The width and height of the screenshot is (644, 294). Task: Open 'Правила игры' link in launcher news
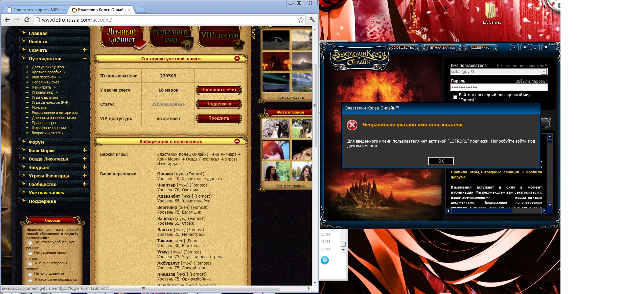[465, 172]
